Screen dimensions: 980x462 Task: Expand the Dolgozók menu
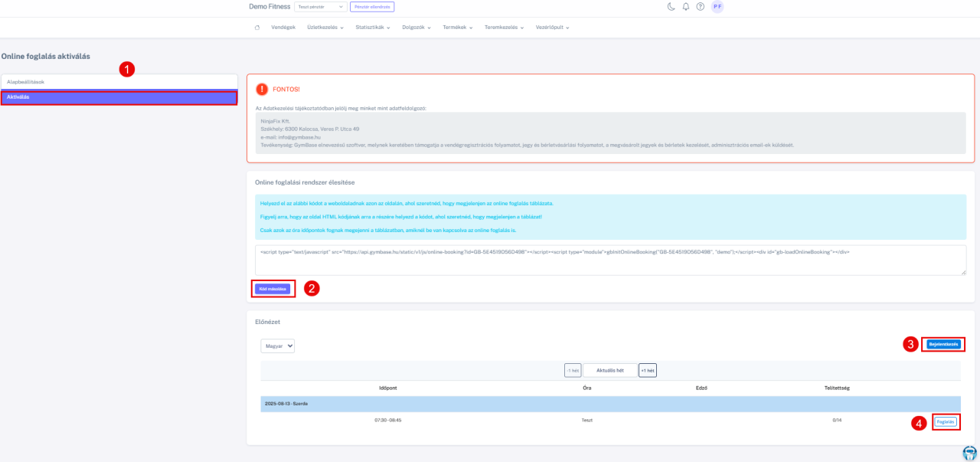[x=416, y=28]
